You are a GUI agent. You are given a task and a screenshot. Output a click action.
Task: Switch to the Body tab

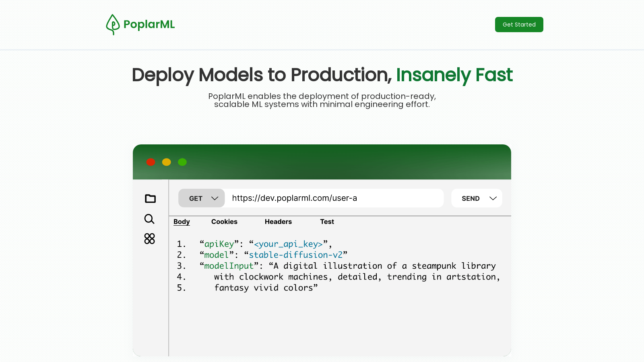pos(182,222)
